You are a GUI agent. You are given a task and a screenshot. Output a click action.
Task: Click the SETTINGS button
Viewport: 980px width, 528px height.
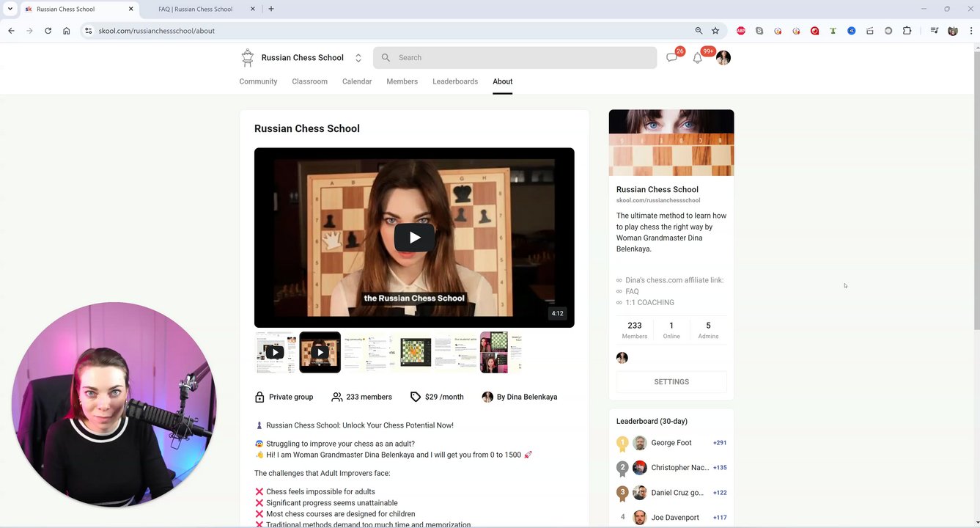671,382
